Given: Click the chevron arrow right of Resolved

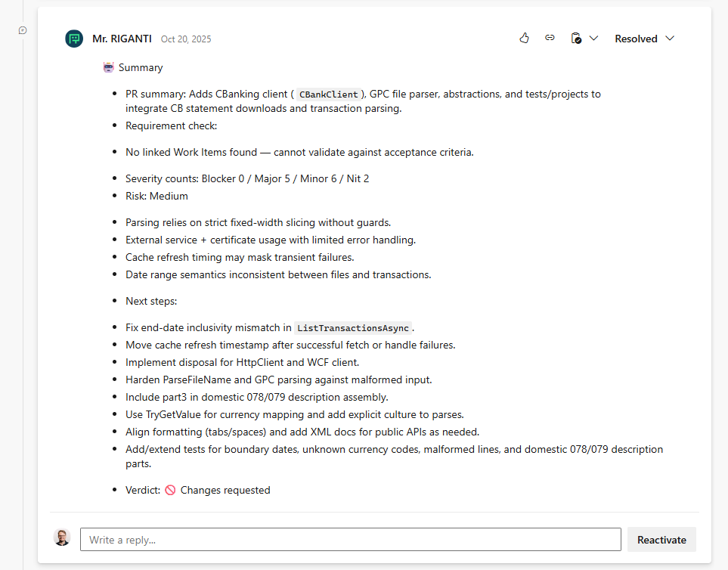Looking at the screenshot, I should coord(670,39).
